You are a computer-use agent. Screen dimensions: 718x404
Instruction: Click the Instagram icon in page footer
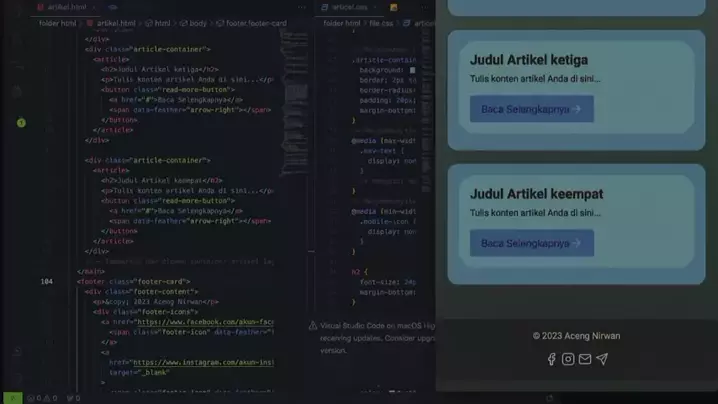click(x=568, y=359)
